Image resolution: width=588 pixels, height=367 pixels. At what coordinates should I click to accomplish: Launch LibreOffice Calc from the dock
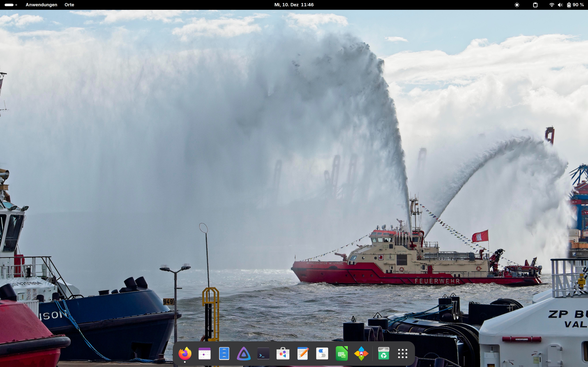click(342, 354)
